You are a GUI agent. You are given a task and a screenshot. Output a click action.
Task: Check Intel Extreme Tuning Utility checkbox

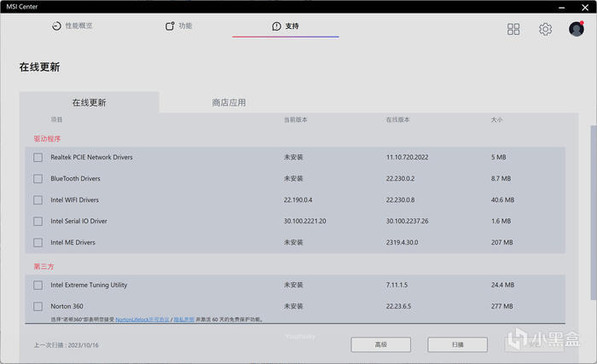[38, 286]
